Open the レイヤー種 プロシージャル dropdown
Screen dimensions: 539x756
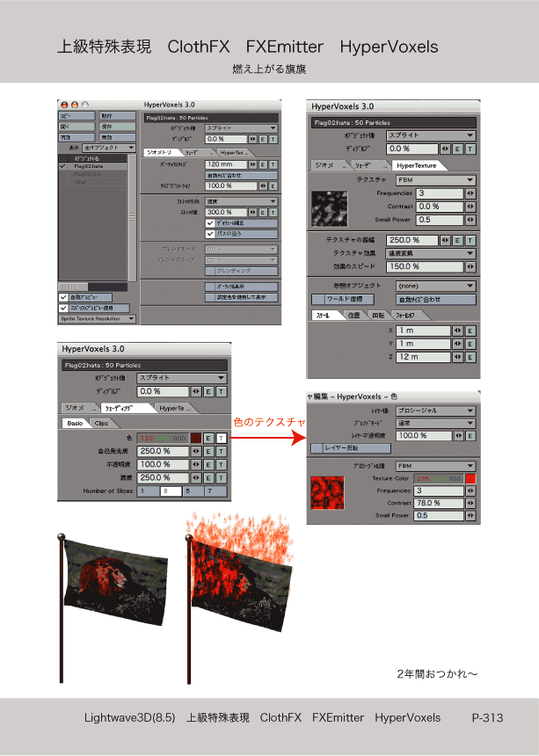[436, 411]
